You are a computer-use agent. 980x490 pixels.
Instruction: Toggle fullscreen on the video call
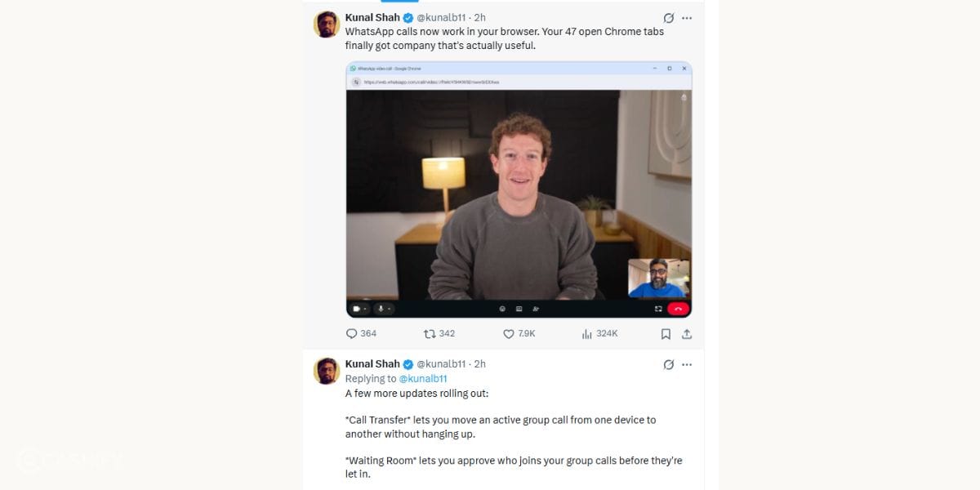tap(658, 310)
